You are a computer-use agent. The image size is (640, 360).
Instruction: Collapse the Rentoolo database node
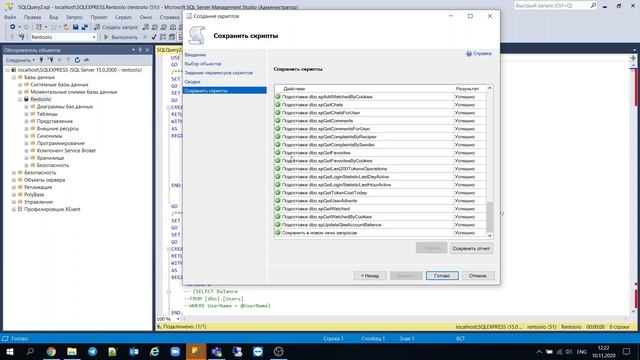(20, 99)
